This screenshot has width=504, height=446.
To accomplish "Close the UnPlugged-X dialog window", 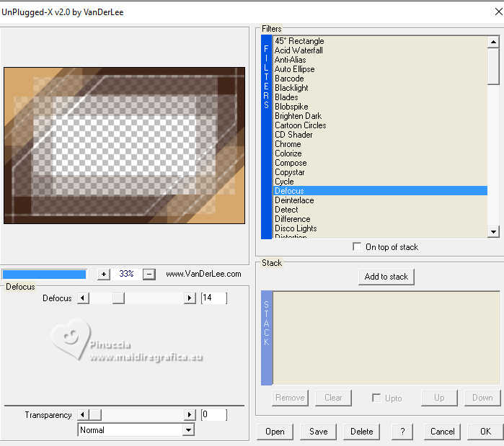I will click(x=498, y=12).
